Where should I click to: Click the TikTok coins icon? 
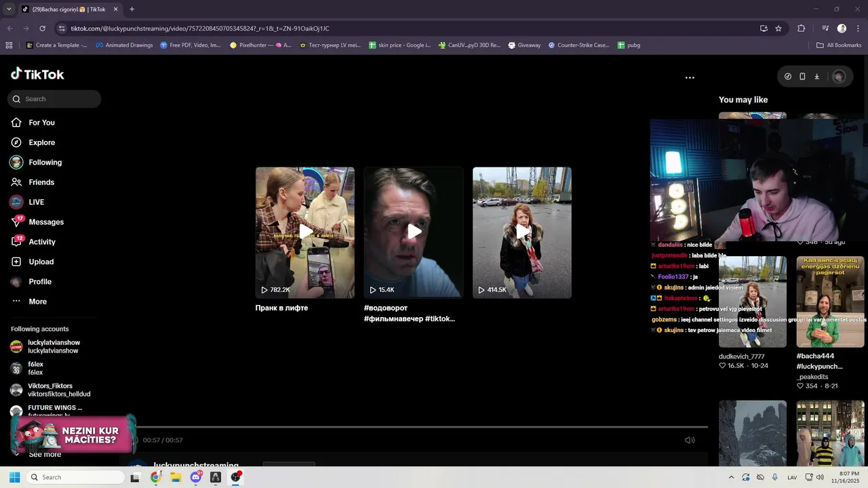click(787, 77)
